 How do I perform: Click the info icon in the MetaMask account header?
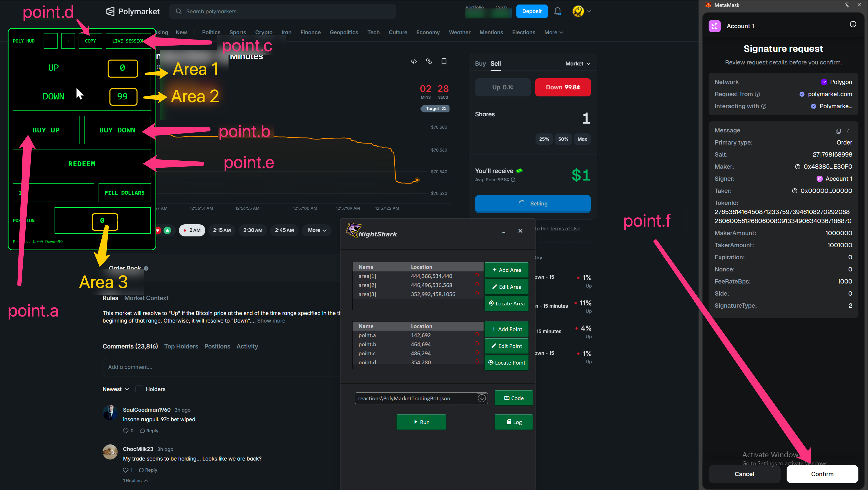pyautogui.click(x=853, y=24)
